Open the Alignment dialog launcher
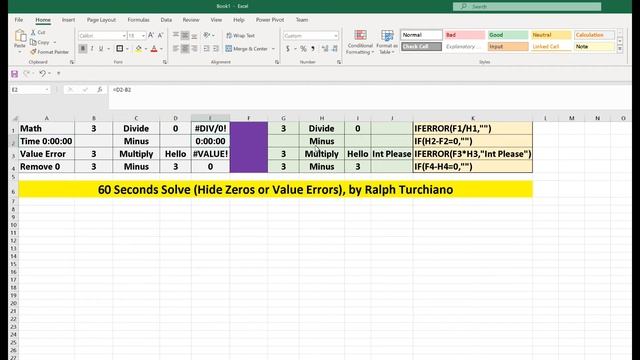This screenshot has height=360, width=640. pos(277,62)
